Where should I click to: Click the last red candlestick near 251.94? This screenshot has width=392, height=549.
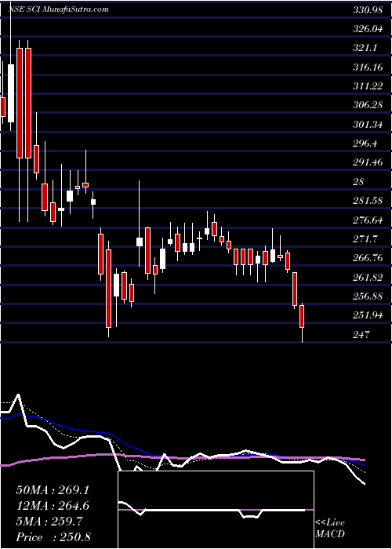pyautogui.click(x=302, y=317)
